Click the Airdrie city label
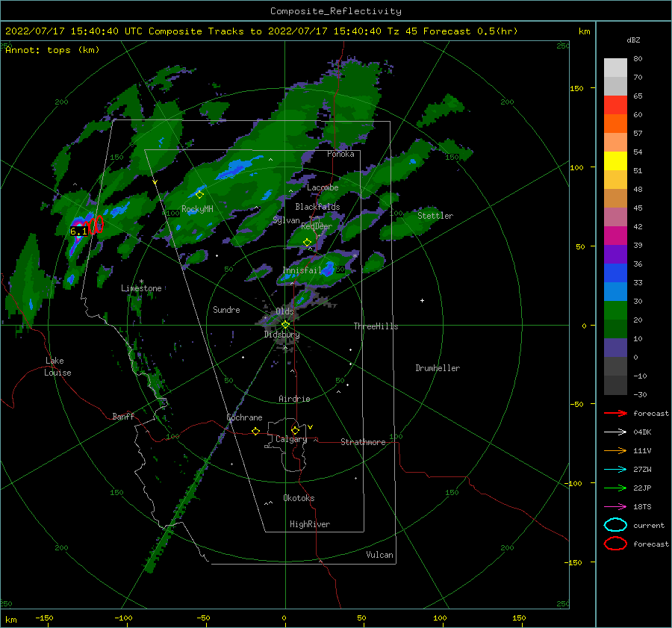This screenshot has height=628, width=672. coord(294,399)
